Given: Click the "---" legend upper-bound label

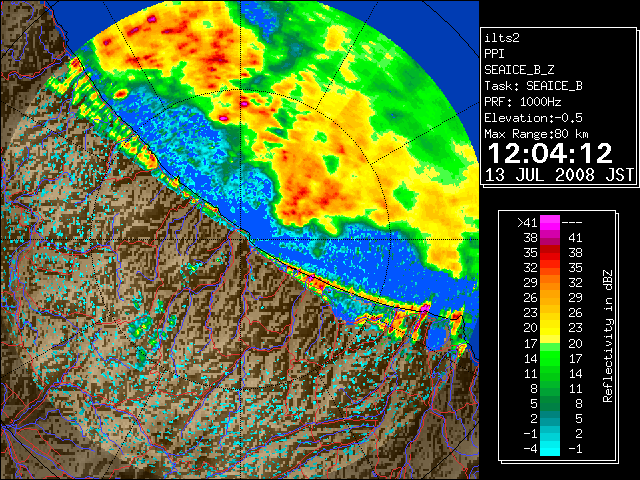Looking at the screenshot, I should coord(572,223).
